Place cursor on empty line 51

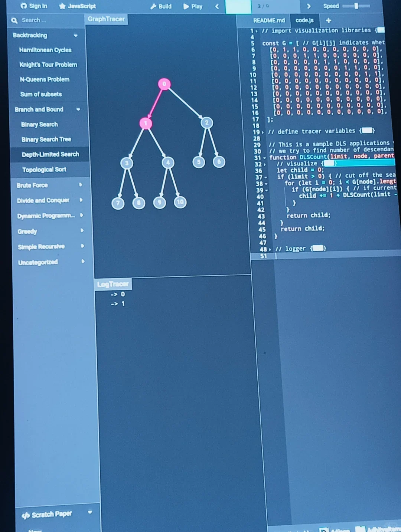[326, 256]
